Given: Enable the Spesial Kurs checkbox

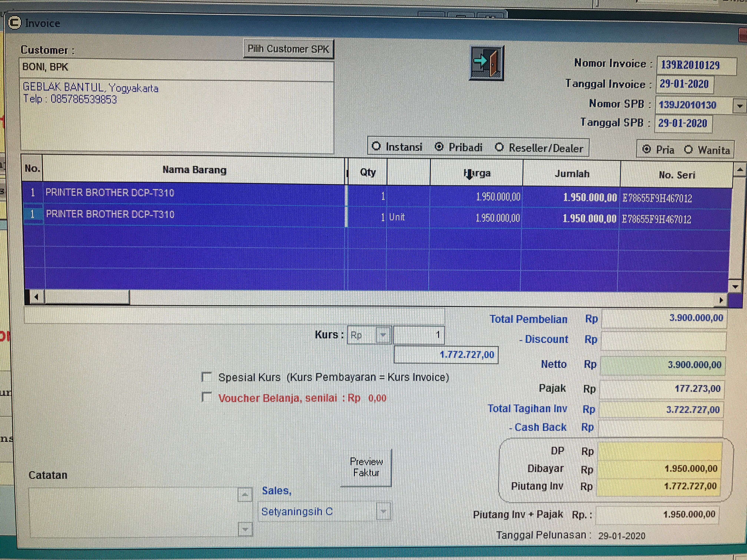Looking at the screenshot, I should click(206, 377).
